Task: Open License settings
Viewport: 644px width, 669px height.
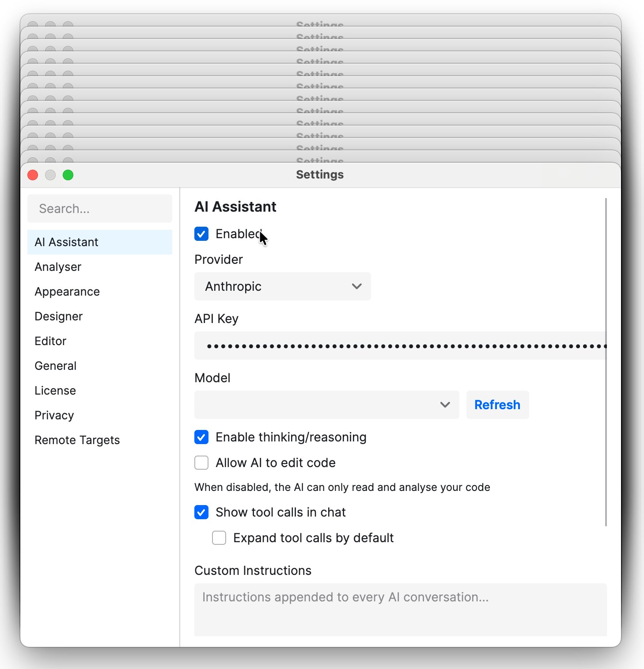Action: (x=100, y=391)
